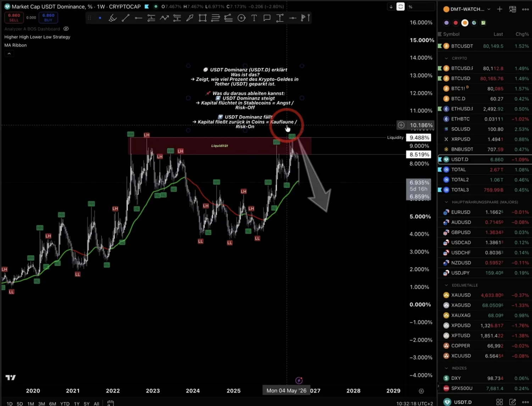Select the short position tool icon
Screen dimensions: 532x406
[x=177, y=18]
